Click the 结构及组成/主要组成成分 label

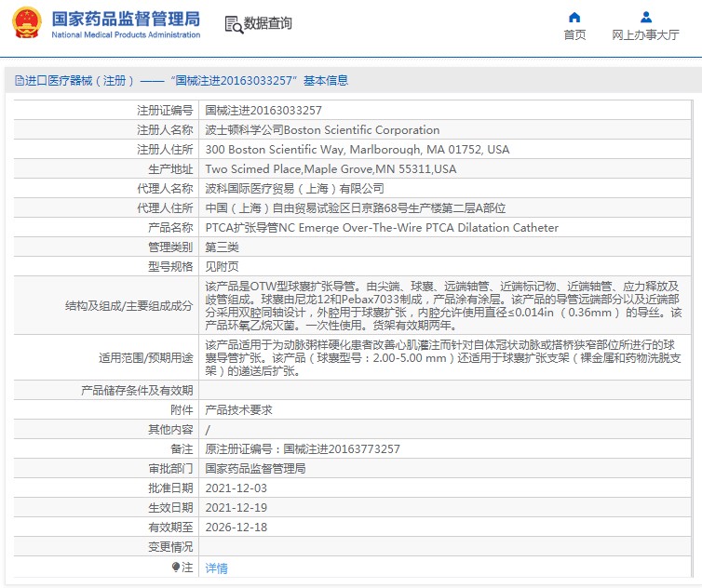click(128, 306)
